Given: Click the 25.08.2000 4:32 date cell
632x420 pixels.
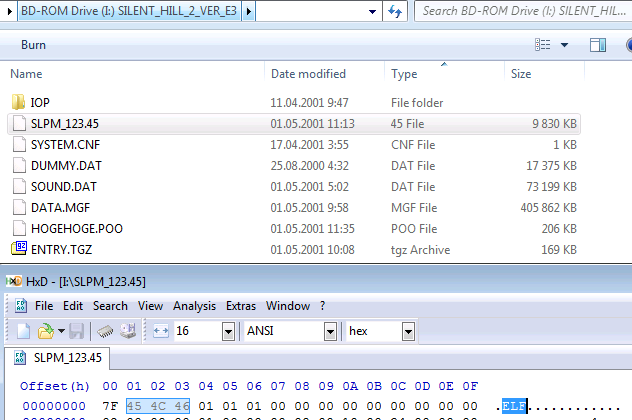Looking at the screenshot, I should click(x=310, y=166).
